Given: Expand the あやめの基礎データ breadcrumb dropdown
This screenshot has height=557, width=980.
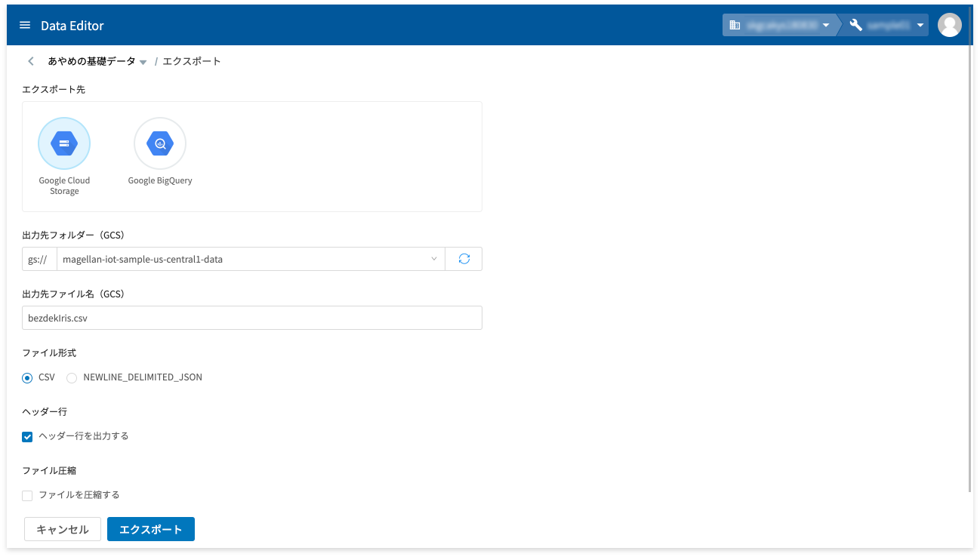Looking at the screenshot, I should point(143,62).
